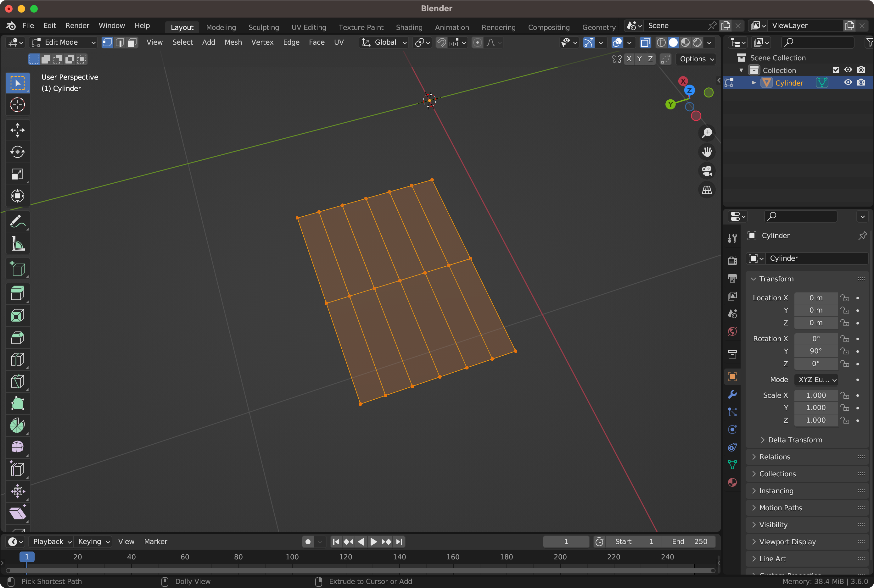874x588 pixels.
Task: Toggle snapping magnet
Action: point(442,42)
